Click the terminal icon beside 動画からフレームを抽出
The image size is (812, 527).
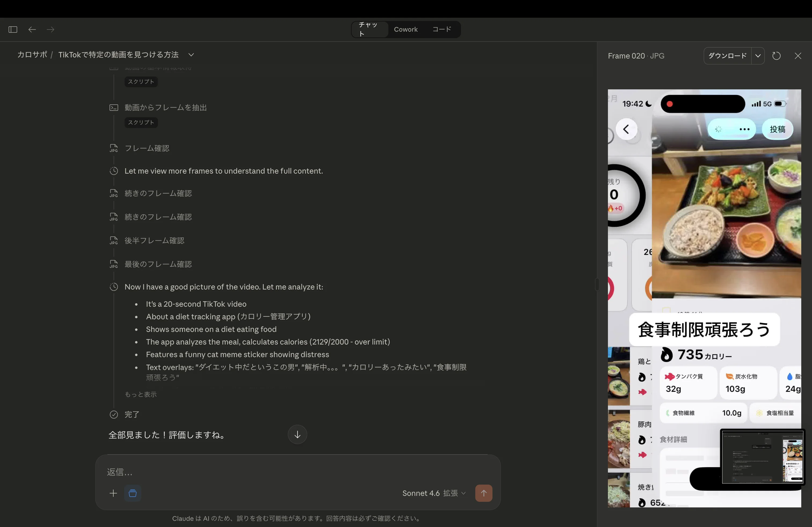tap(114, 107)
